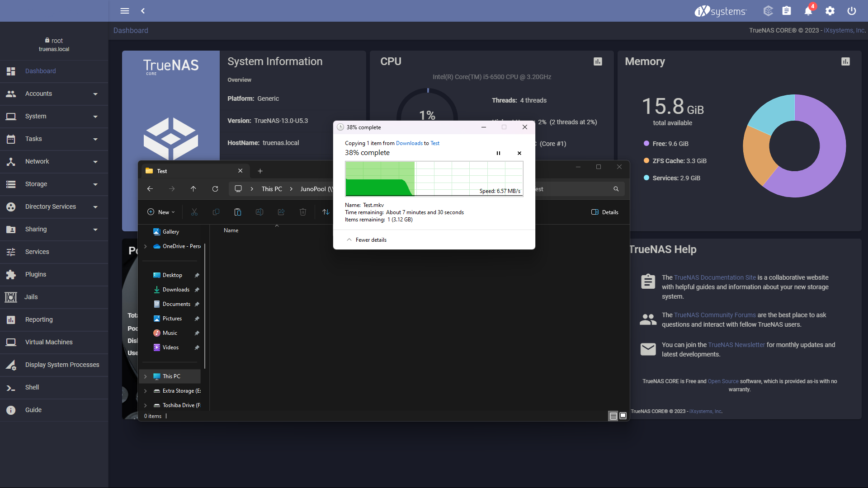Image resolution: width=868 pixels, height=488 pixels.
Task: Expand the Storage sidebar menu
Action: (54, 184)
